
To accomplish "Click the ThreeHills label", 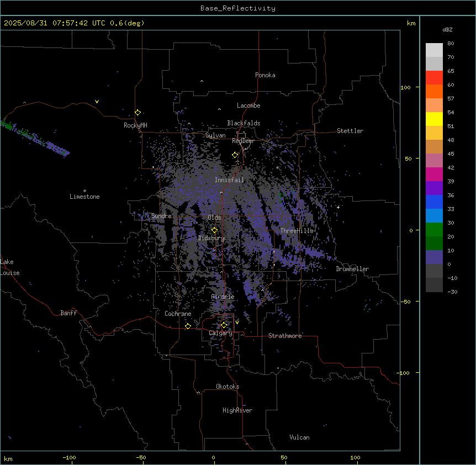I will 297,231.
